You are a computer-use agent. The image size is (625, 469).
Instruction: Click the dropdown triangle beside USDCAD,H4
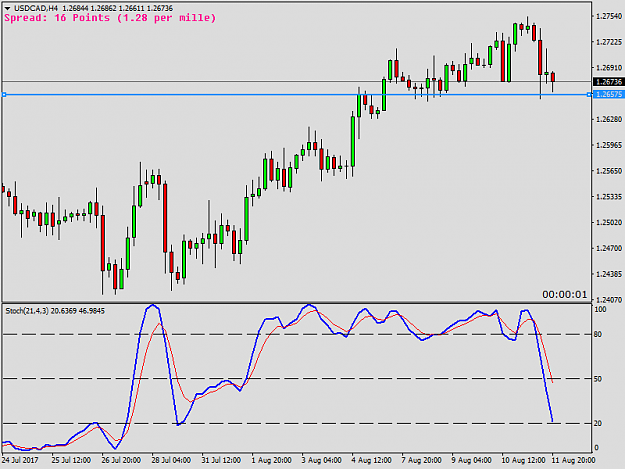[7, 8]
